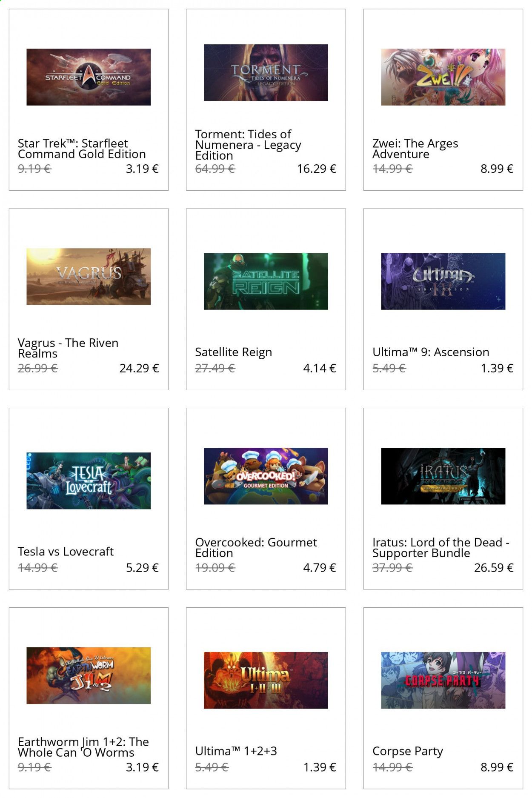
Task: Select the crossed-out 5.49 € price for Ultima 9
Action: pos(389,368)
